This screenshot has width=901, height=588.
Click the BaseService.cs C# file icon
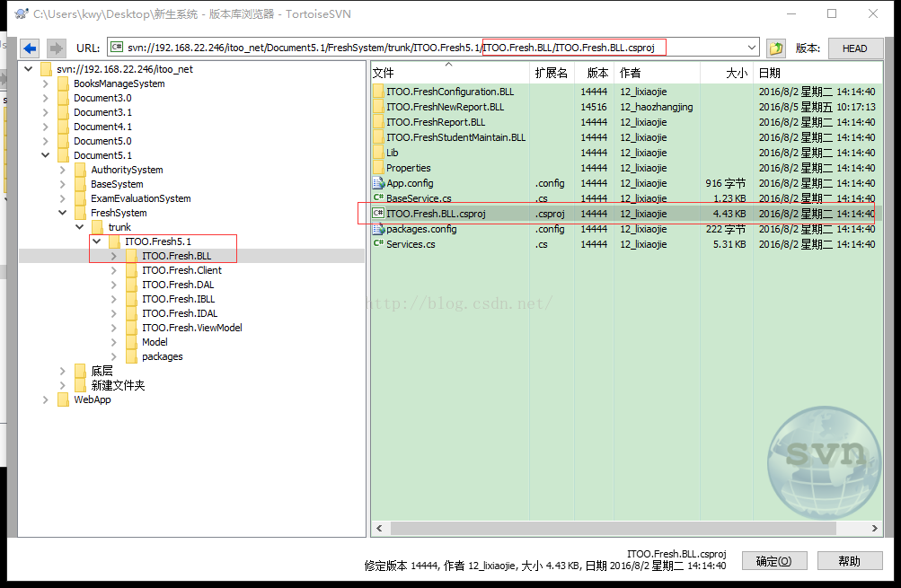point(378,197)
